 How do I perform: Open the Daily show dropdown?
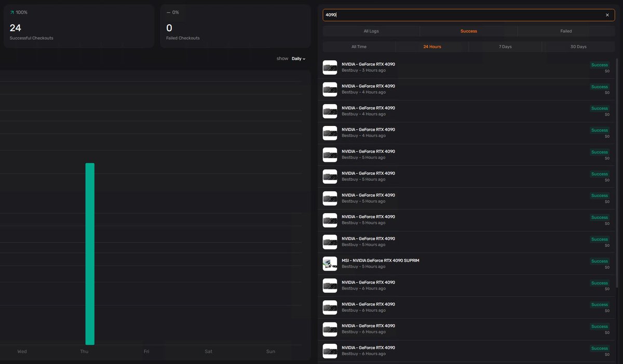pyautogui.click(x=299, y=59)
